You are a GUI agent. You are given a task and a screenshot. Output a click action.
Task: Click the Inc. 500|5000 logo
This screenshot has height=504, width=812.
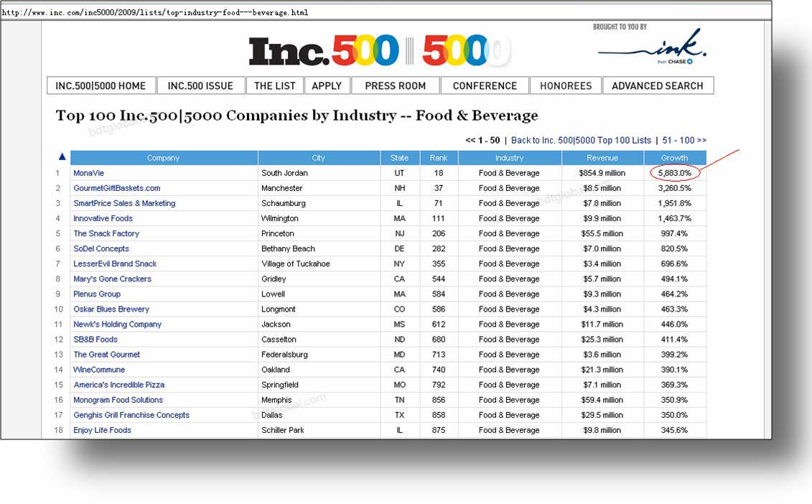tap(379, 50)
